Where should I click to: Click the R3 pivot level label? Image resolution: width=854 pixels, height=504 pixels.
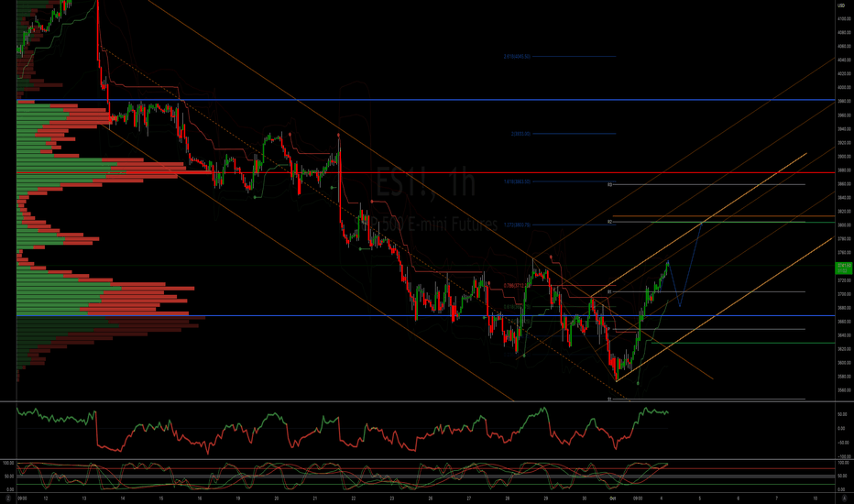610,185
